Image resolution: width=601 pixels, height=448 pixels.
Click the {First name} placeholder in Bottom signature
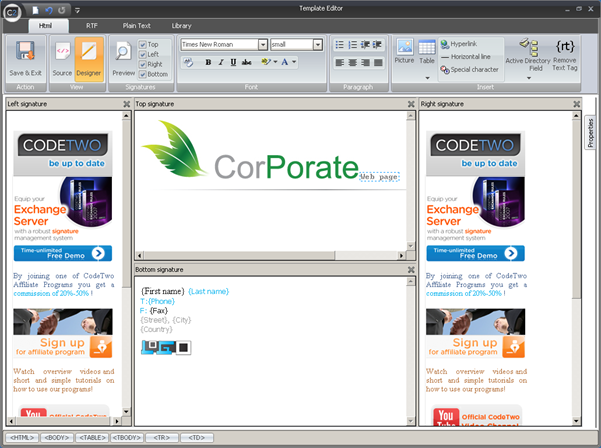(163, 291)
